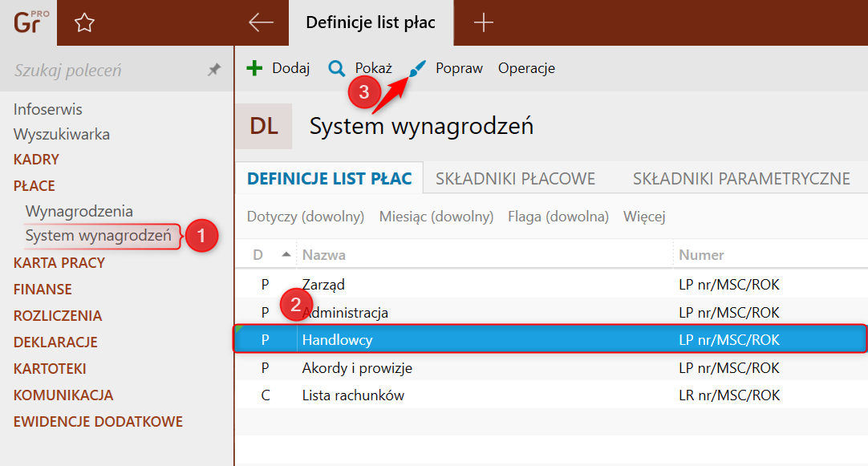Expand Więcej filter options
868x466 pixels.
(x=644, y=217)
